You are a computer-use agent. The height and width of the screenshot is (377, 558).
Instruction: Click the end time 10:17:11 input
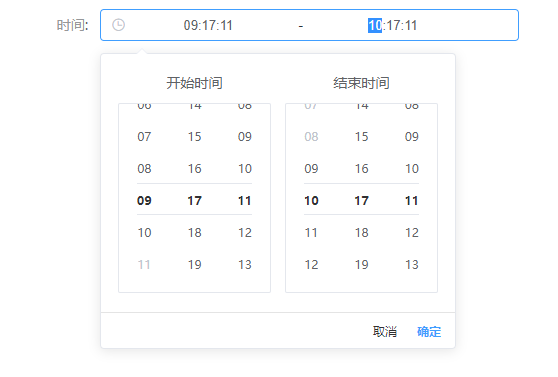coord(393,25)
